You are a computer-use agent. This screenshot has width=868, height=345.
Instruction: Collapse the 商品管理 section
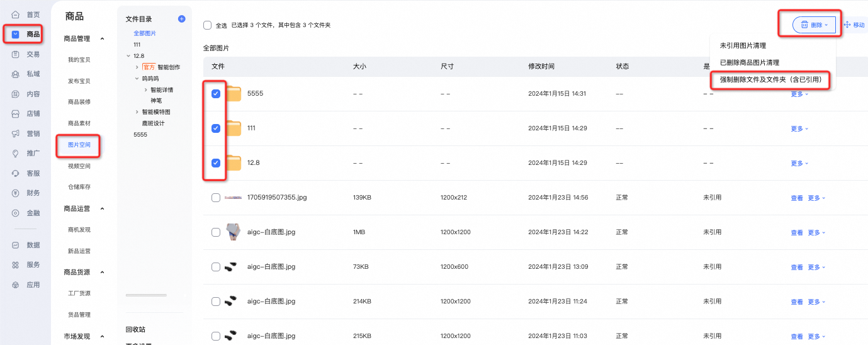pos(102,39)
